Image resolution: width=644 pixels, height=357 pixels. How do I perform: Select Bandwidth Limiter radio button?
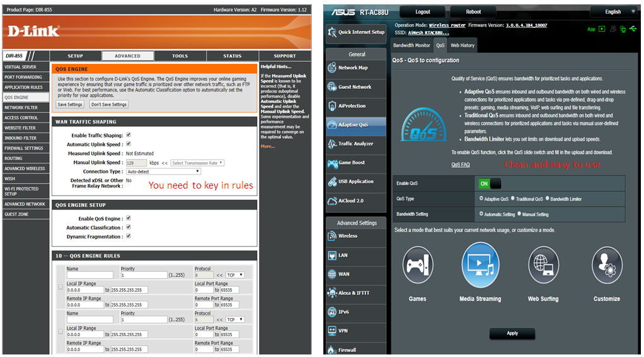point(548,198)
